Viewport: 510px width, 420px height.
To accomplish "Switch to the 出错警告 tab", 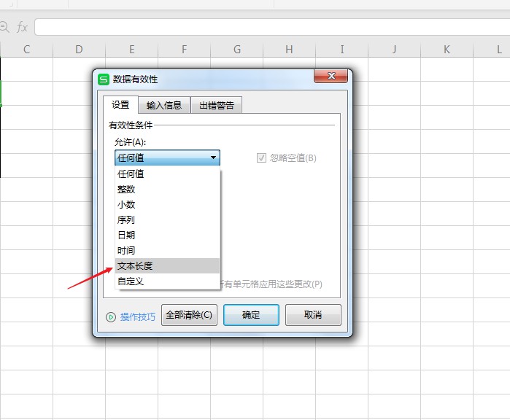I will pyautogui.click(x=216, y=105).
